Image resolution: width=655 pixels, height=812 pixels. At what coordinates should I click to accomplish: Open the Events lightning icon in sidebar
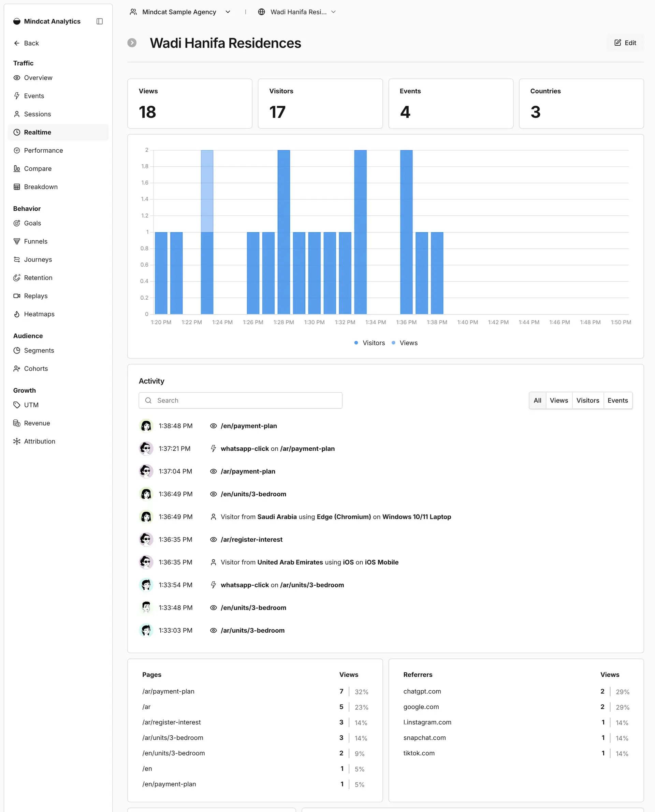pos(17,96)
